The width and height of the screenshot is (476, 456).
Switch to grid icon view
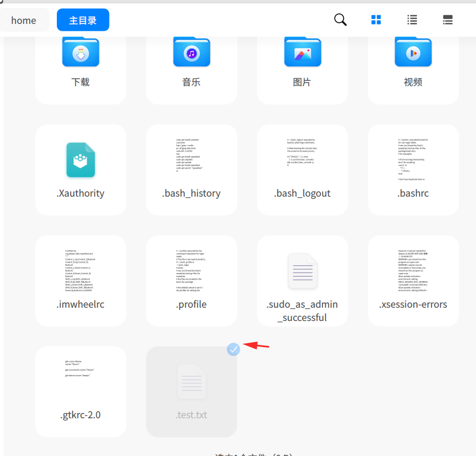[x=376, y=20]
